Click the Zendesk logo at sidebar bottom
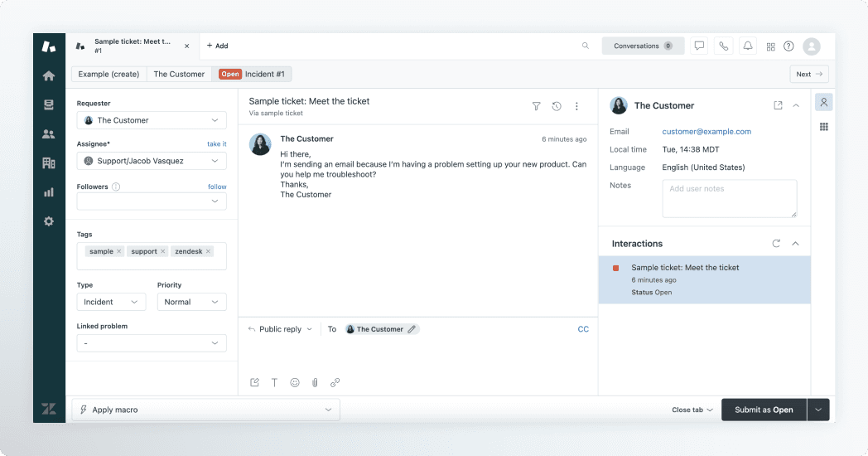The width and height of the screenshot is (868, 456). [x=49, y=409]
